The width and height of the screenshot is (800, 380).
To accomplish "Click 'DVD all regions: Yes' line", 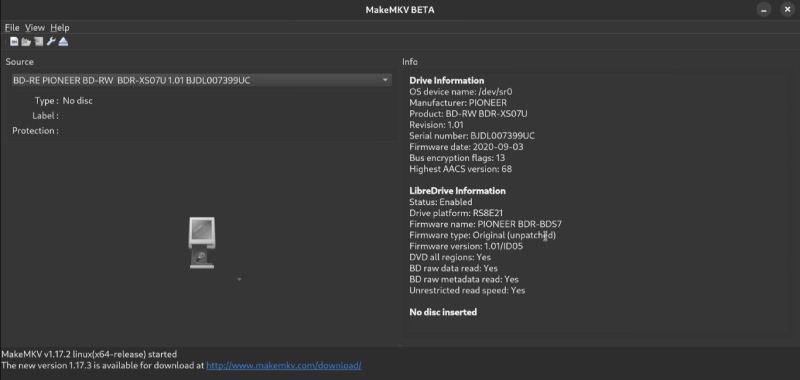I will 449,258.
